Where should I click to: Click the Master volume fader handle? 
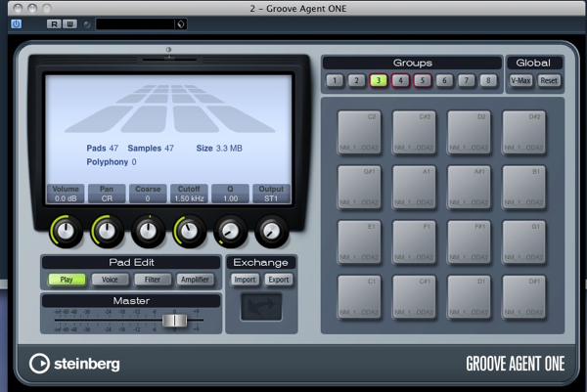pyautogui.click(x=174, y=321)
